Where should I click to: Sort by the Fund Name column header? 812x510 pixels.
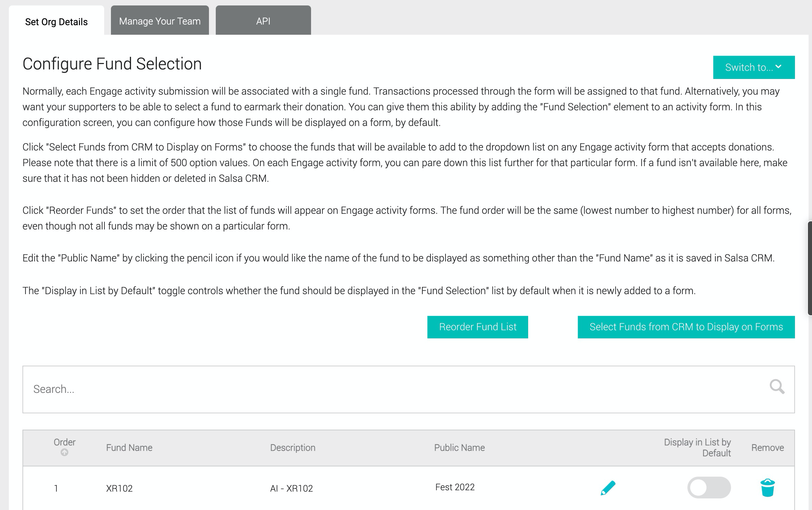click(x=129, y=448)
